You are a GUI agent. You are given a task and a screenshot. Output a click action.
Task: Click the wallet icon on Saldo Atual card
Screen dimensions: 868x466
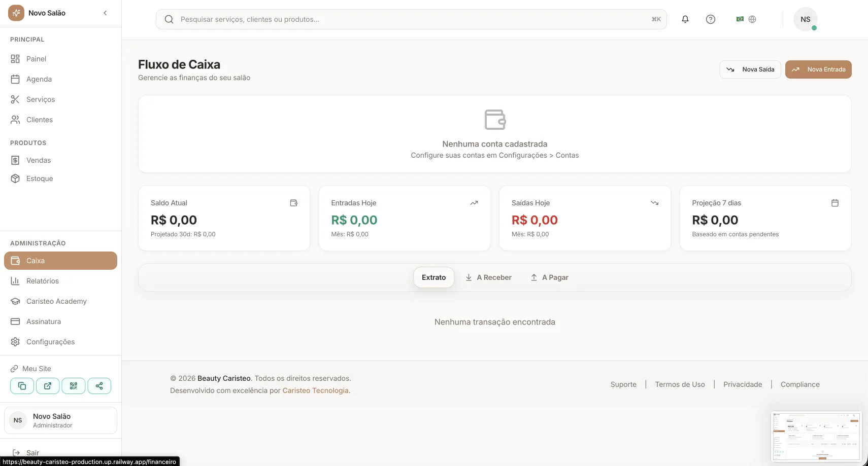293,203
